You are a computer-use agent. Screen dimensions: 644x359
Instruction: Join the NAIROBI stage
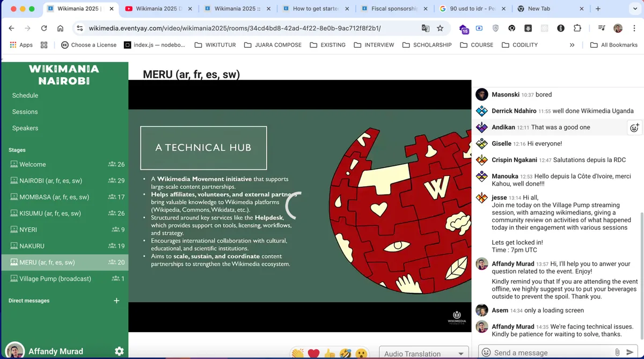[x=64, y=181]
